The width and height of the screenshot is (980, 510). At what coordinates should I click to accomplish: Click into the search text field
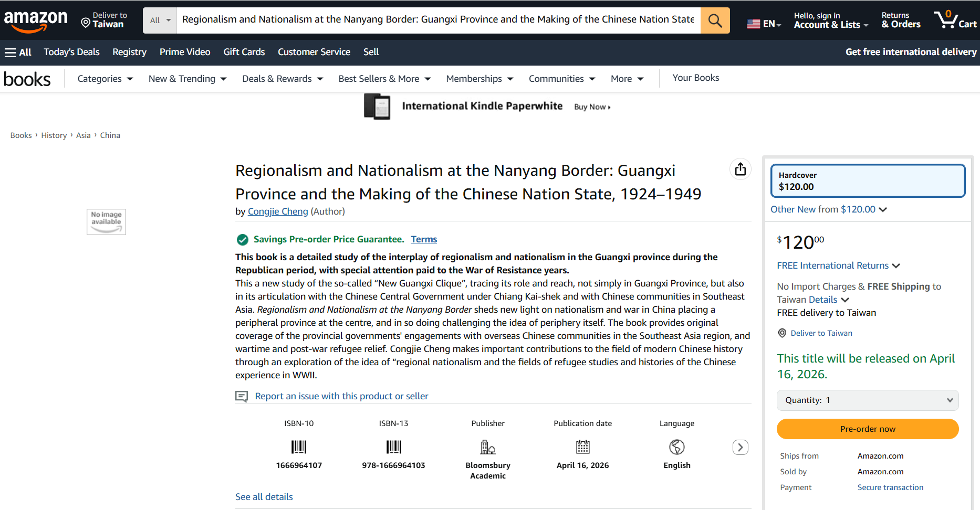[x=437, y=20]
